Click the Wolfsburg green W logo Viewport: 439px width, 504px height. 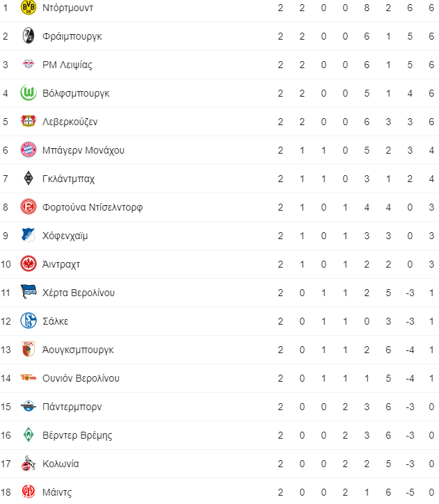pos(29,93)
